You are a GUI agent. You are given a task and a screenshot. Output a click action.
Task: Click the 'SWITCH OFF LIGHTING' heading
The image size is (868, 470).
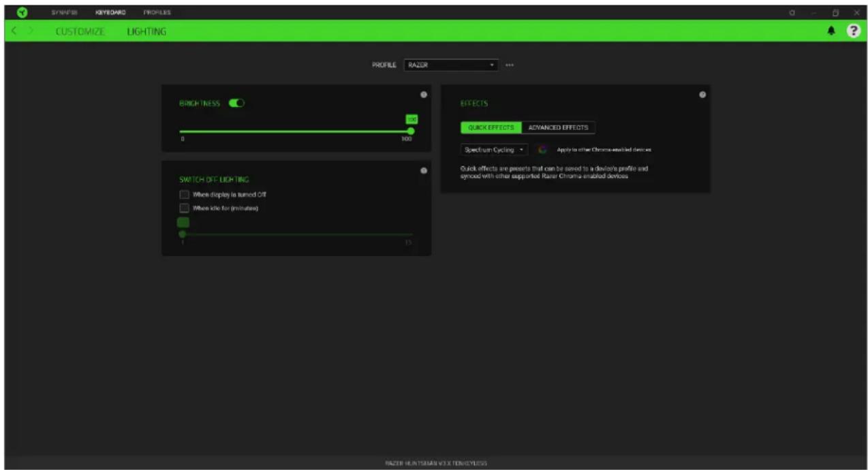tap(214, 180)
